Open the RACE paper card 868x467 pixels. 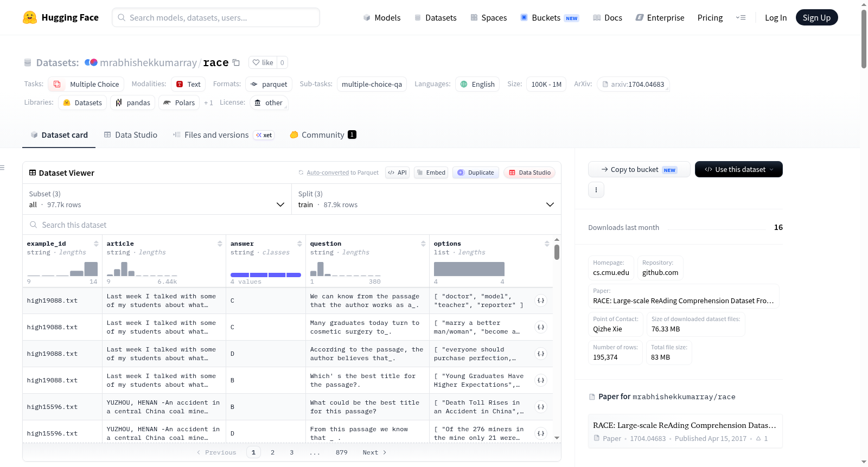pyautogui.click(x=685, y=431)
